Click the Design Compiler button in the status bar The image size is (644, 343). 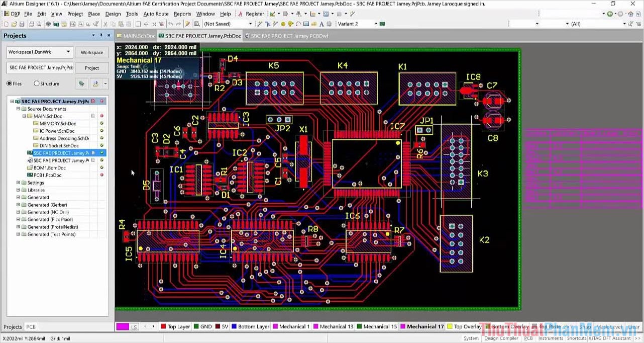pyautogui.click(x=501, y=338)
